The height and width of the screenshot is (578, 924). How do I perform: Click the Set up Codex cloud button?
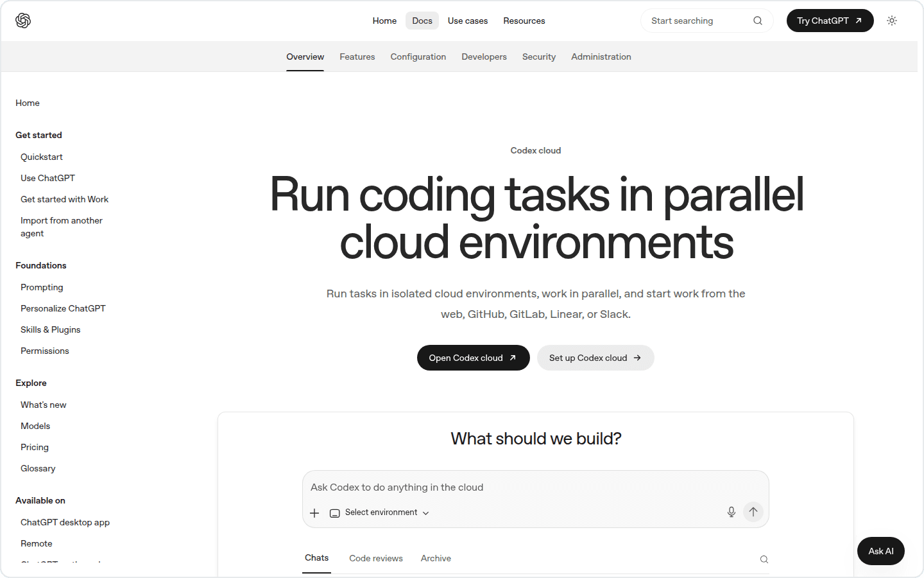[x=596, y=358]
